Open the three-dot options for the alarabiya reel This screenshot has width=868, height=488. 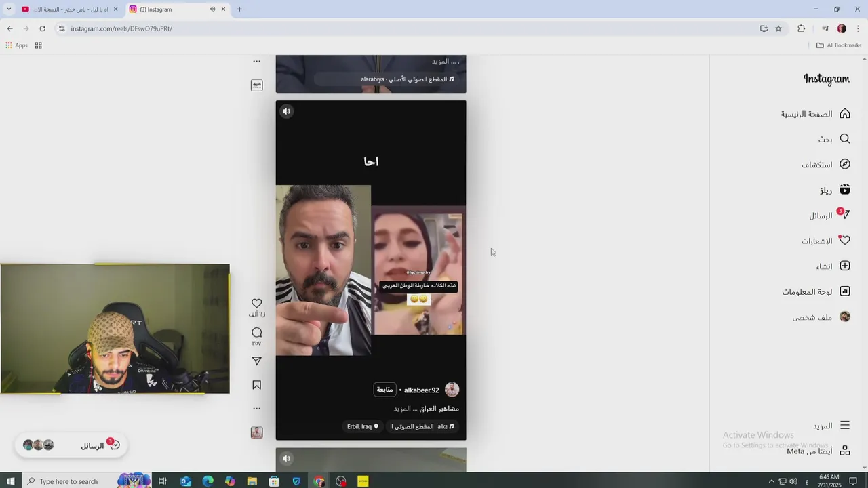coord(256,61)
